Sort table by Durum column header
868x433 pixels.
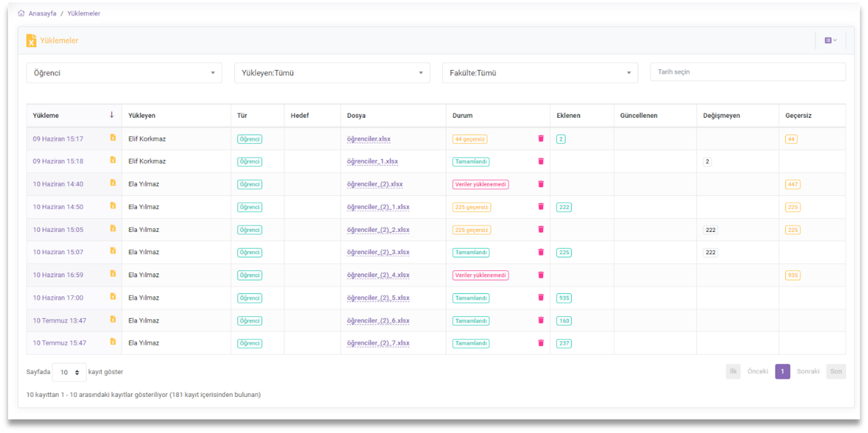pos(462,115)
